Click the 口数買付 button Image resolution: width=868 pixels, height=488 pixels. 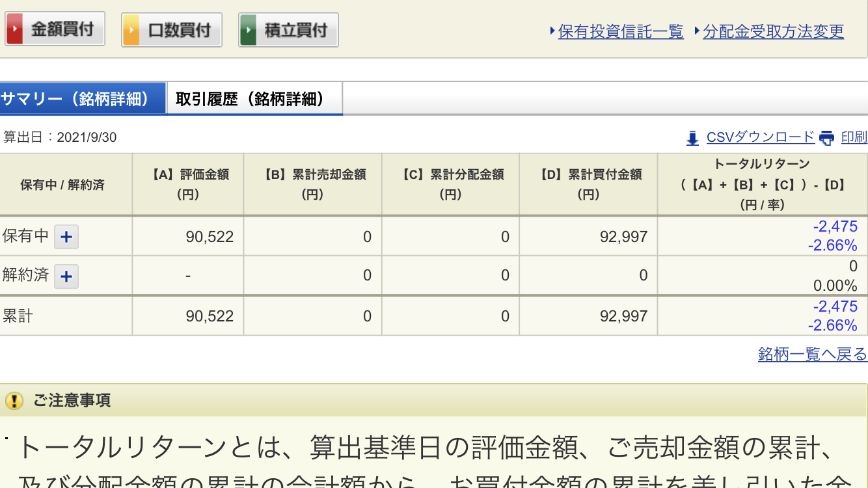172,30
